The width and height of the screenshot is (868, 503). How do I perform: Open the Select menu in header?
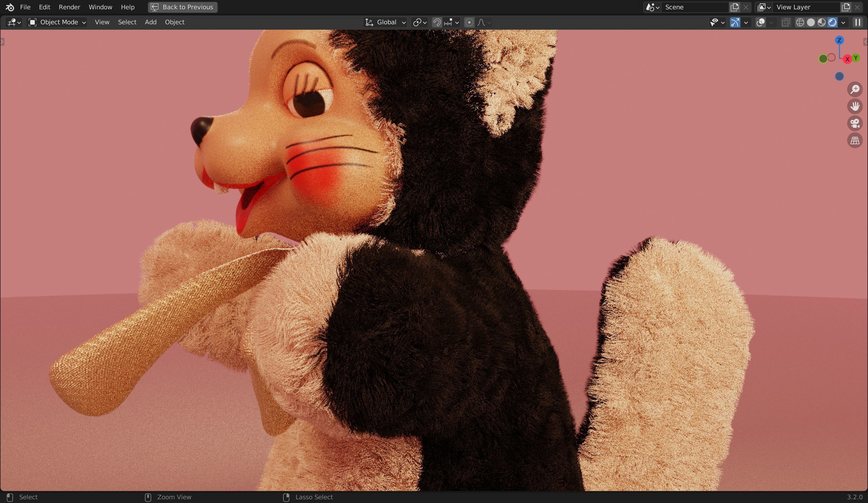(127, 22)
